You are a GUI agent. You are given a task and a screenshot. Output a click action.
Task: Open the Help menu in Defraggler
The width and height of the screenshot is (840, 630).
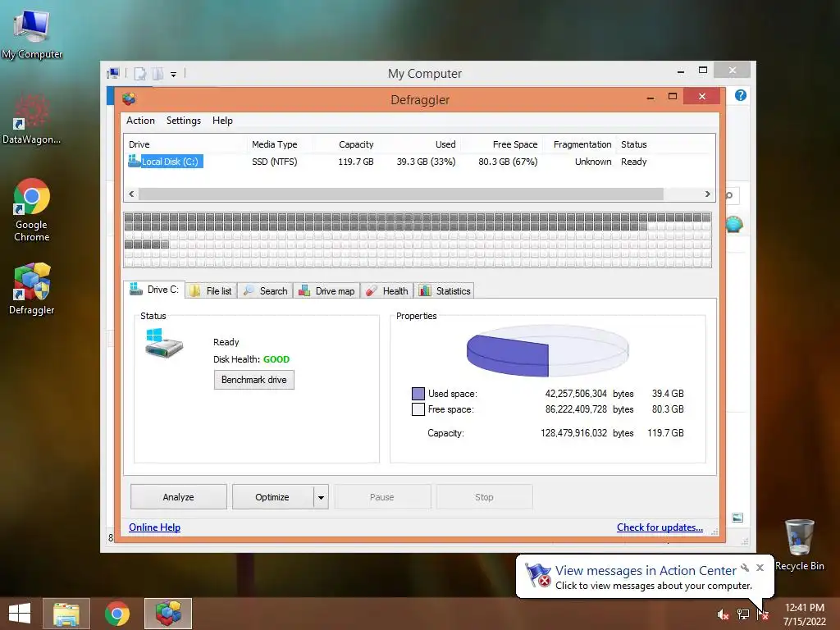[x=222, y=121]
